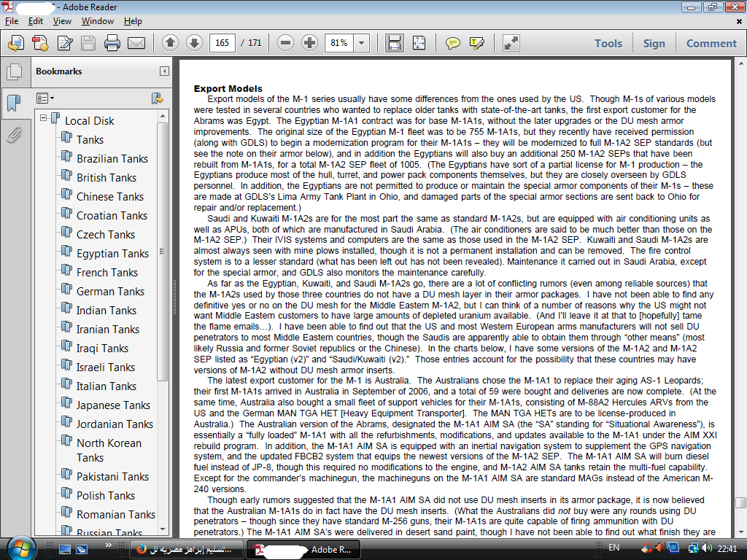Zoom in with the plus button
The height and width of the screenshot is (560, 747).
pos(309,43)
